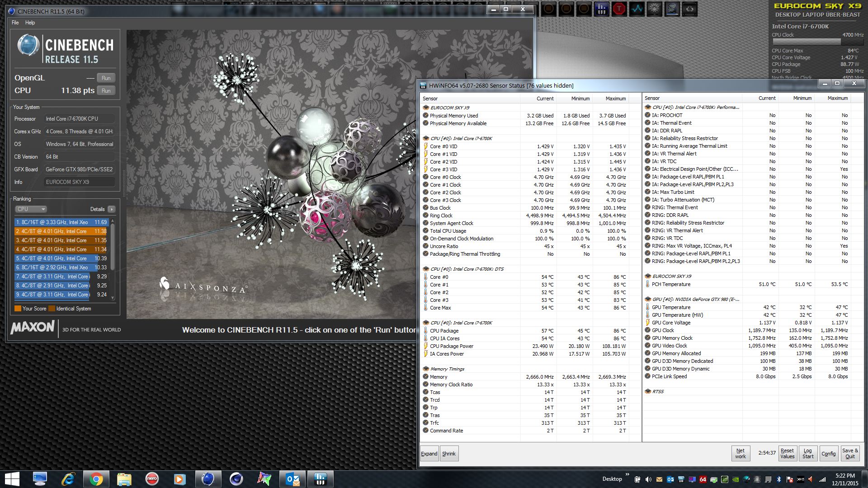
Task: Launch the red ThrottleStop T icon
Action: coord(619,9)
